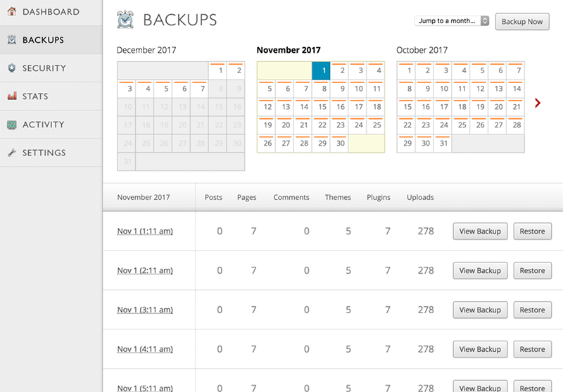The height and width of the screenshot is (392, 563).
Task: Select December 7 in the calendar
Action: [199, 89]
